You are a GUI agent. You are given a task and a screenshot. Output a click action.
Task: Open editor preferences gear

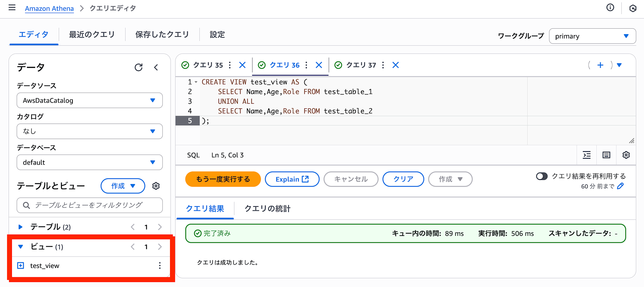(x=626, y=155)
